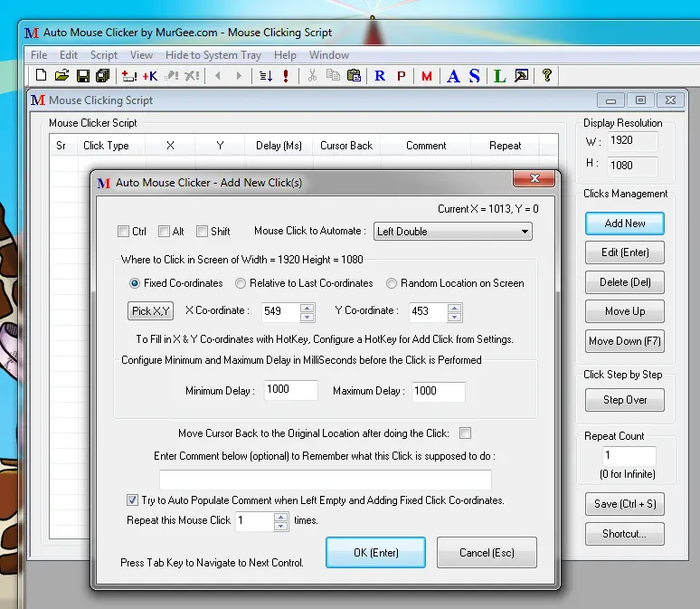
Task: Click the red exclamation mark toolbar icon
Action: tap(286, 76)
